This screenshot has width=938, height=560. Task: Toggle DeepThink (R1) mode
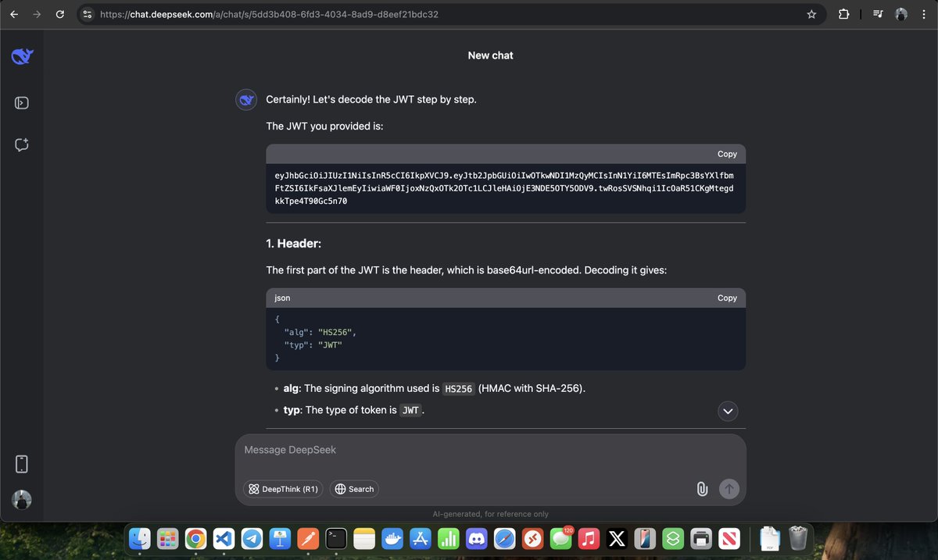[284, 489]
